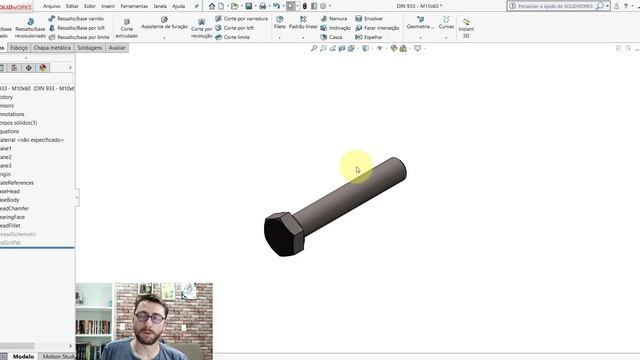Screen dimensions: 640x360
Task: Create a new document
Action: (221, 6)
